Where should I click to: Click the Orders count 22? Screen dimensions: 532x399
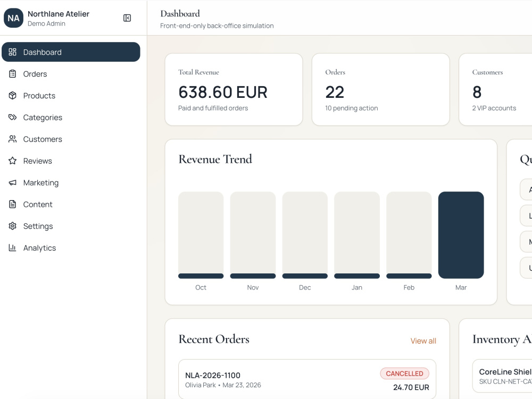pos(335,92)
